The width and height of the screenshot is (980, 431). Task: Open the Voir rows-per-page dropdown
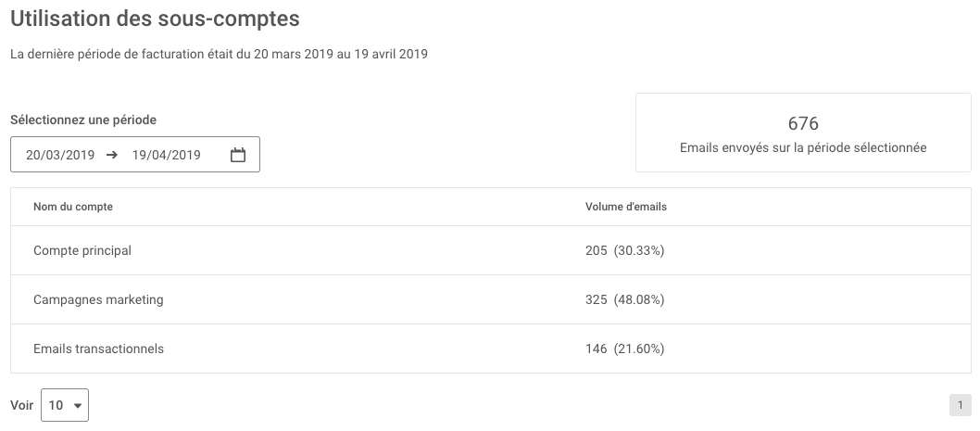pos(65,405)
